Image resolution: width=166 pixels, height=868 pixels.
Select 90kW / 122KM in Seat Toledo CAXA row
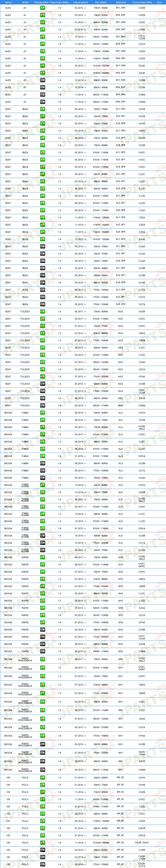tap(101, 362)
